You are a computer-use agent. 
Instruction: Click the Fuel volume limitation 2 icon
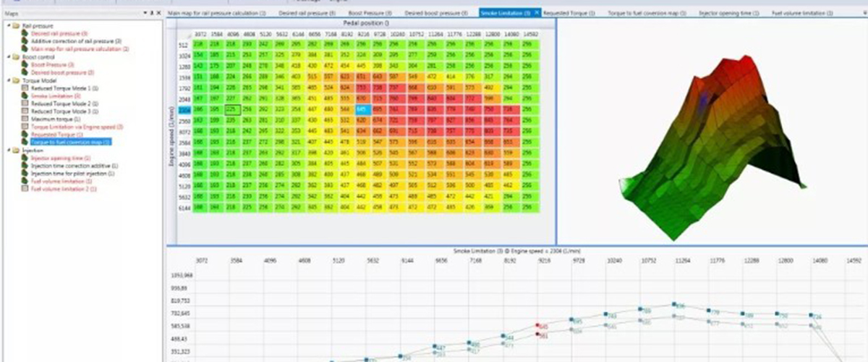tap(25, 188)
